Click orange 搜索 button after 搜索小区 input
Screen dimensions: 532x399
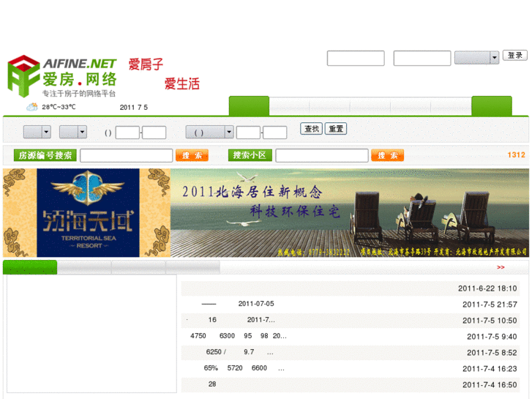(x=387, y=155)
